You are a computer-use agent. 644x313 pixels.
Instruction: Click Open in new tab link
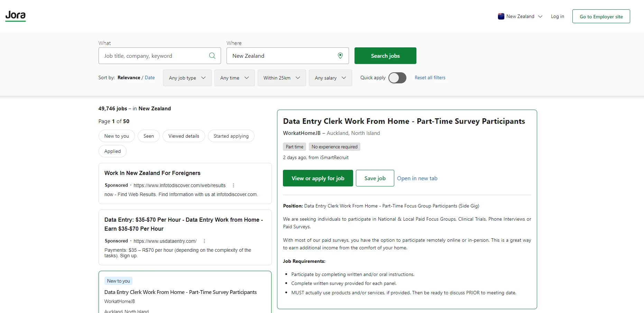click(417, 178)
